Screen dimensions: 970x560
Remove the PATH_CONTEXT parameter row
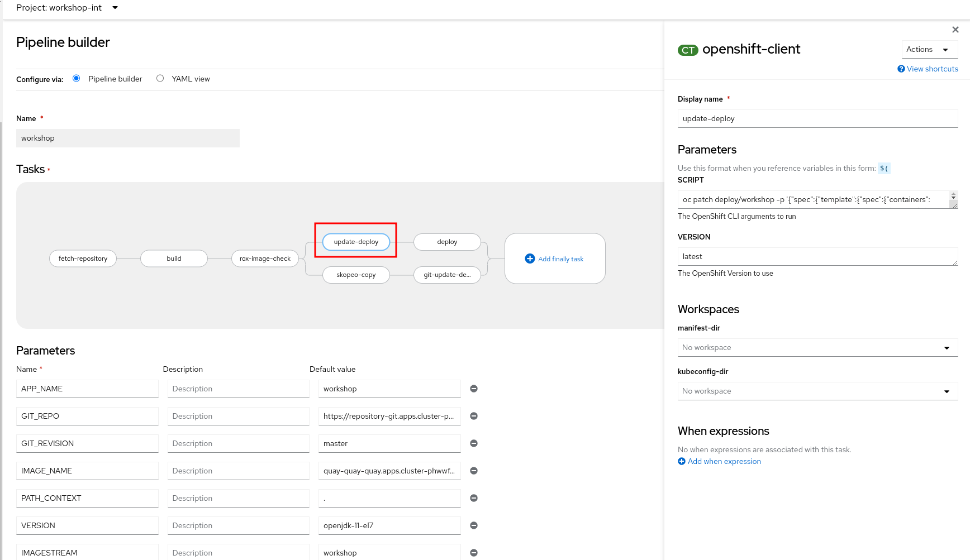coord(474,498)
